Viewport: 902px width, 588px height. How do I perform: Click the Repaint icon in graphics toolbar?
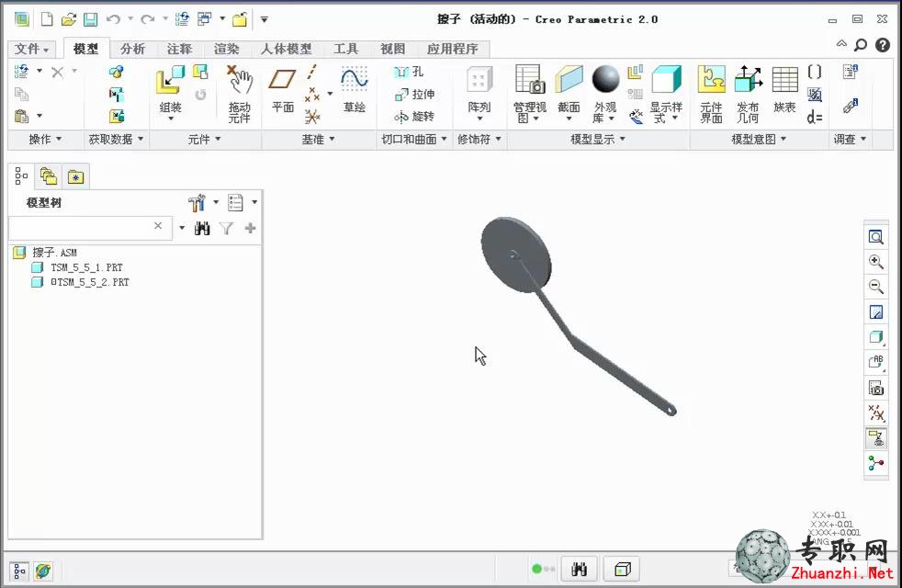point(875,312)
